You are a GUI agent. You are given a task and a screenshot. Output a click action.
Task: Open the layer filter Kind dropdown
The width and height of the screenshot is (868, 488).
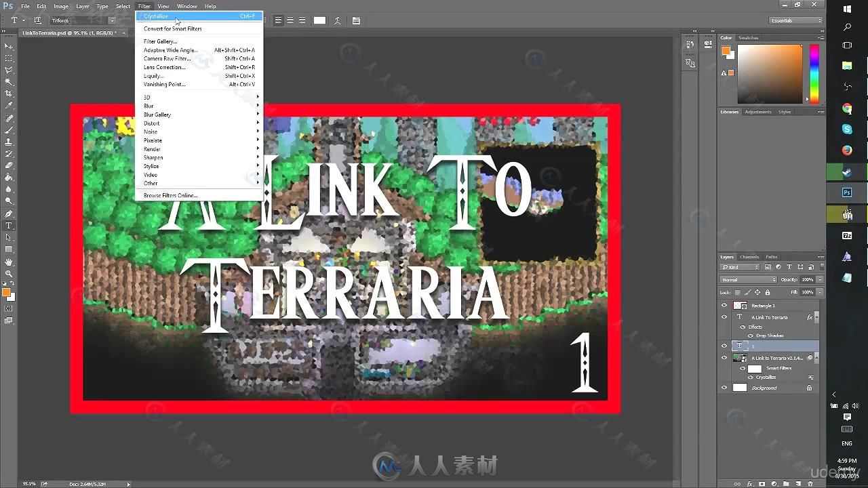click(x=741, y=267)
